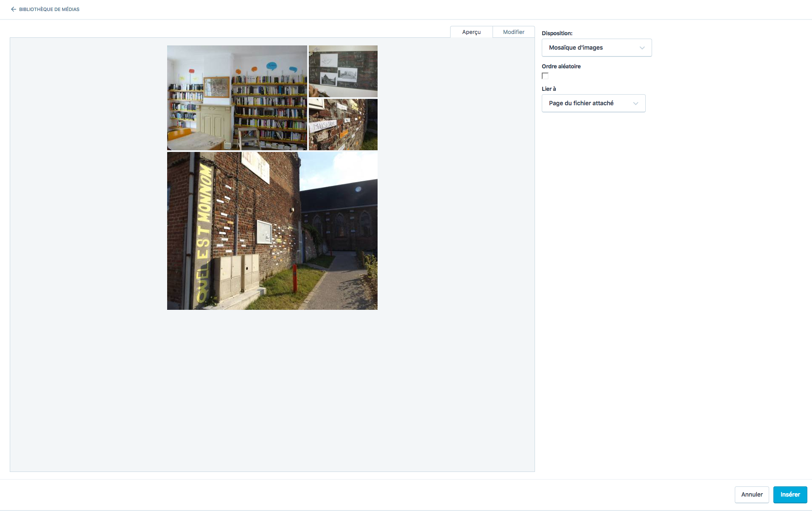Return to Bibliothèque de médias

coord(49,9)
